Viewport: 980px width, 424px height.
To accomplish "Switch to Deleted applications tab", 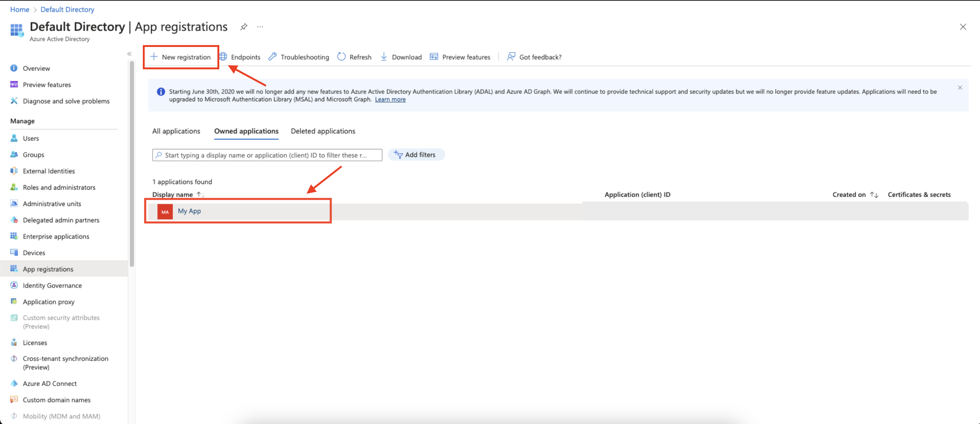I will (x=323, y=131).
